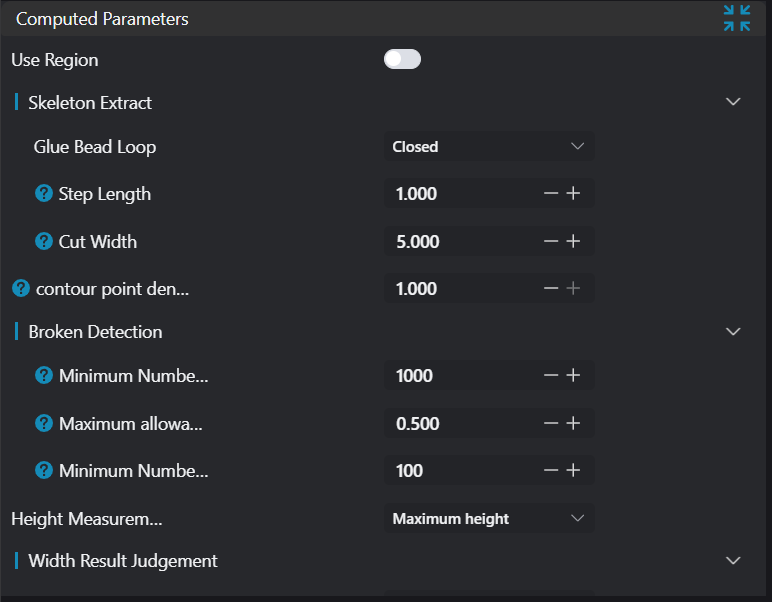Click the Step Length help icon
The height and width of the screenshot is (602, 772).
43,194
